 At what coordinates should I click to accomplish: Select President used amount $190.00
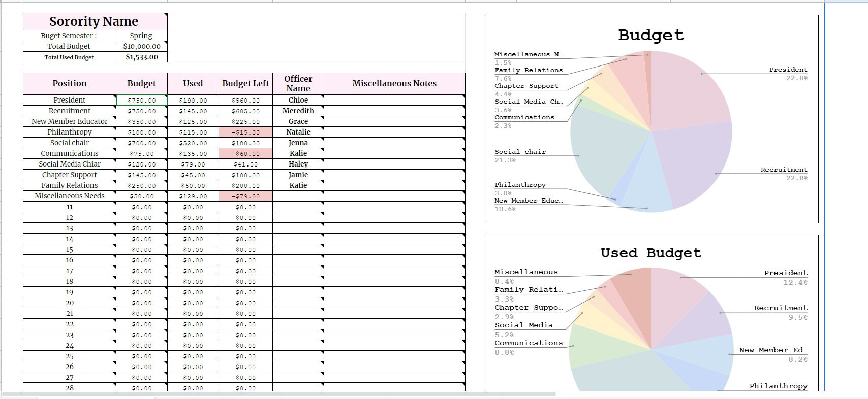[x=193, y=101]
